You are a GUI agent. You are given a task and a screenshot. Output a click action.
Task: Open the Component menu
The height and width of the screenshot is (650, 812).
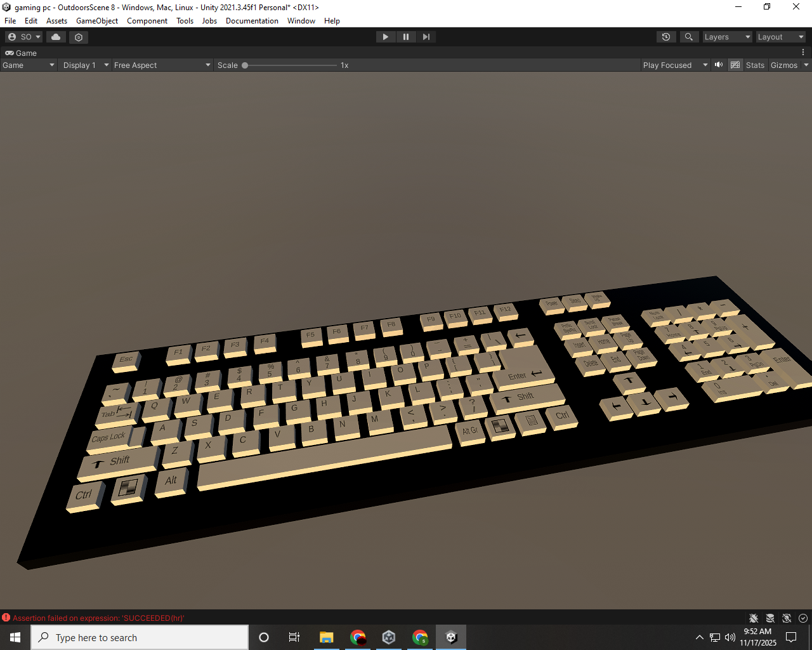[147, 20]
